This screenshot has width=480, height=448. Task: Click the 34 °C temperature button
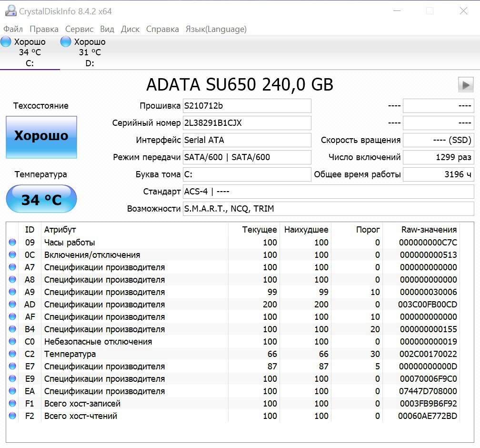click(41, 199)
